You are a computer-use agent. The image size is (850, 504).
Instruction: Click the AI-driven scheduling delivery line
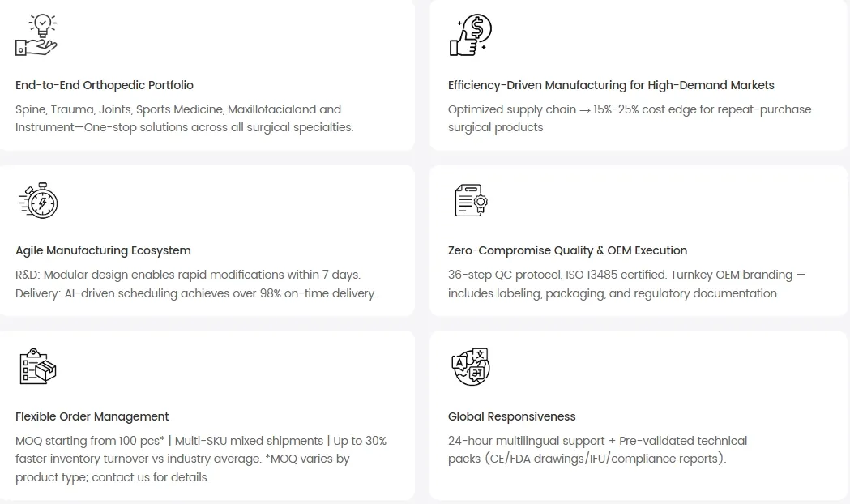[x=196, y=293]
